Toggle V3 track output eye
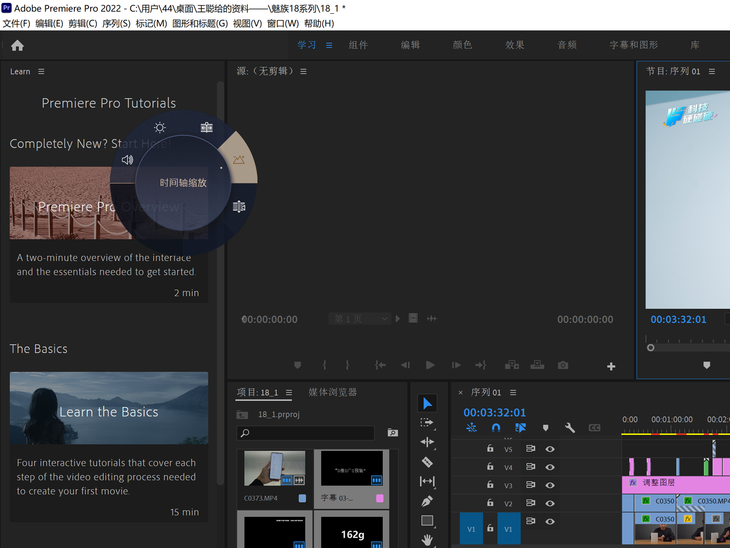Screen dimensions: 730x548 pos(550,485)
